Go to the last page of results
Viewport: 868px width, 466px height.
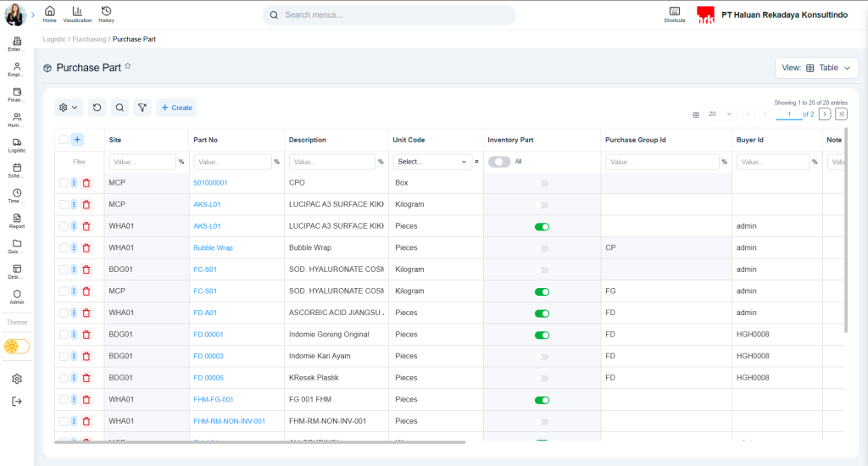841,114
